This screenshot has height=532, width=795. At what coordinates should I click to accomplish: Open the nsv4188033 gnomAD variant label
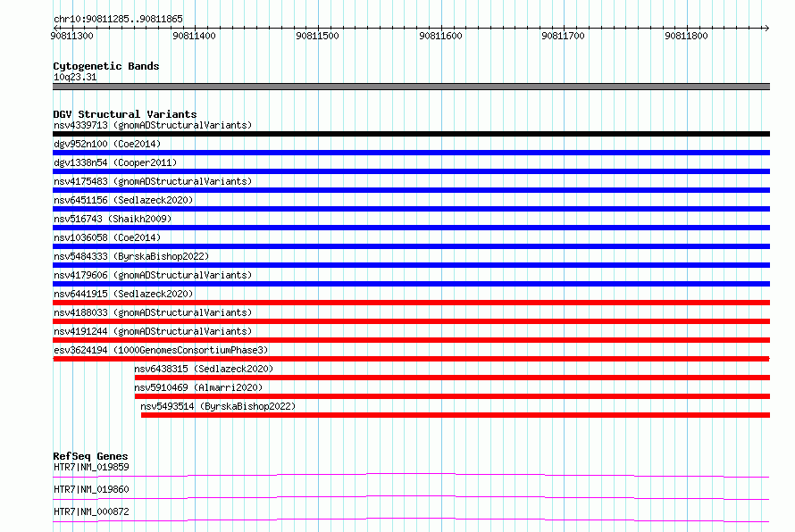(x=153, y=312)
